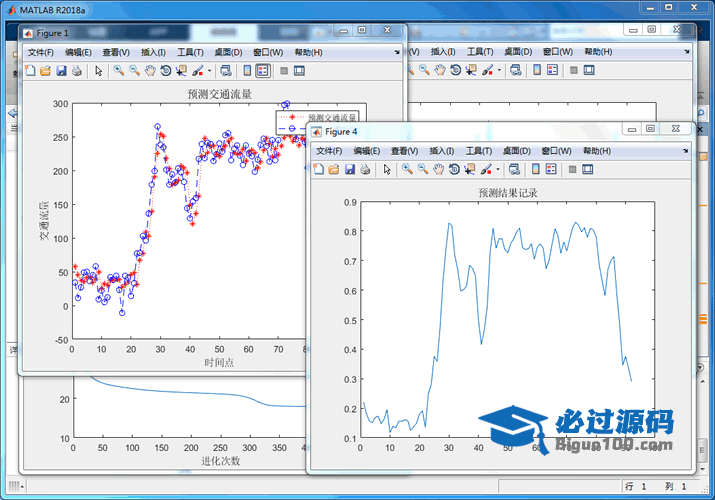Select Zoom In magnifier in Figure 4 toolbar
This screenshot has height=500, width=715.
click(x=407, y=169)
